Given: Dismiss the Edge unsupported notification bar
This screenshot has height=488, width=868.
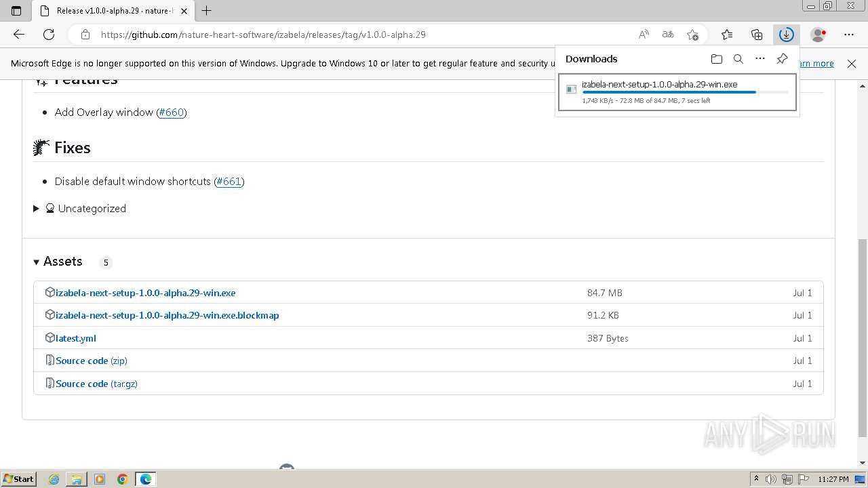Looking at the screenshot, I should point(852,63).
